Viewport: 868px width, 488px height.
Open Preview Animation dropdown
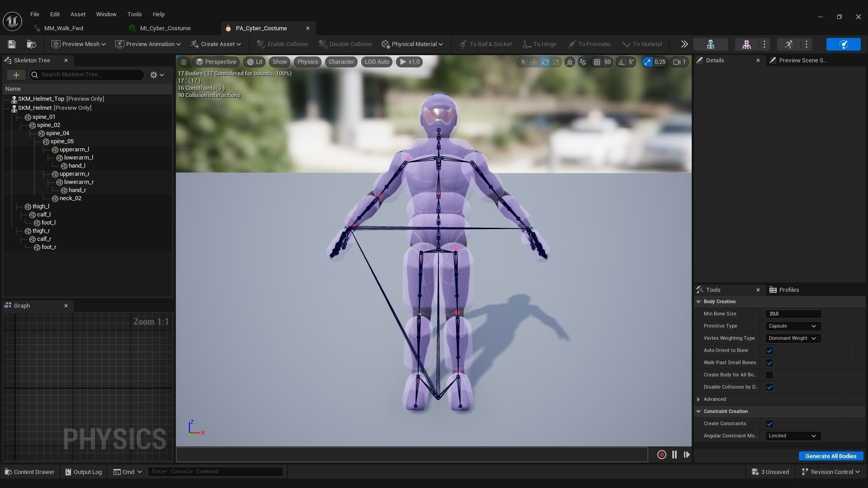[x=148, y=44]
